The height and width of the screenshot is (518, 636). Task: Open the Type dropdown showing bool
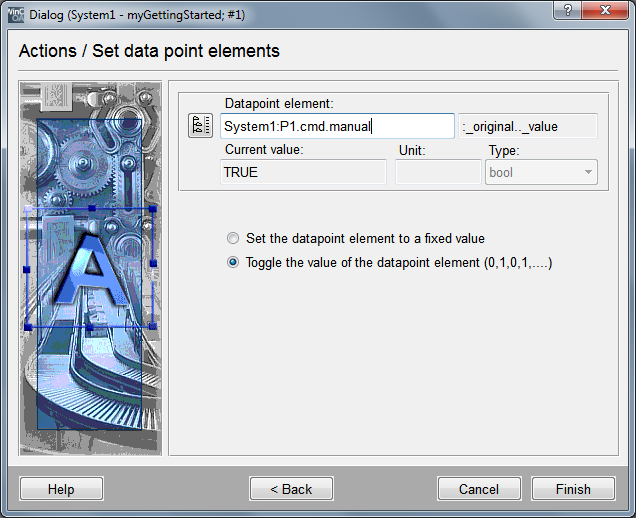click(542, 173)
